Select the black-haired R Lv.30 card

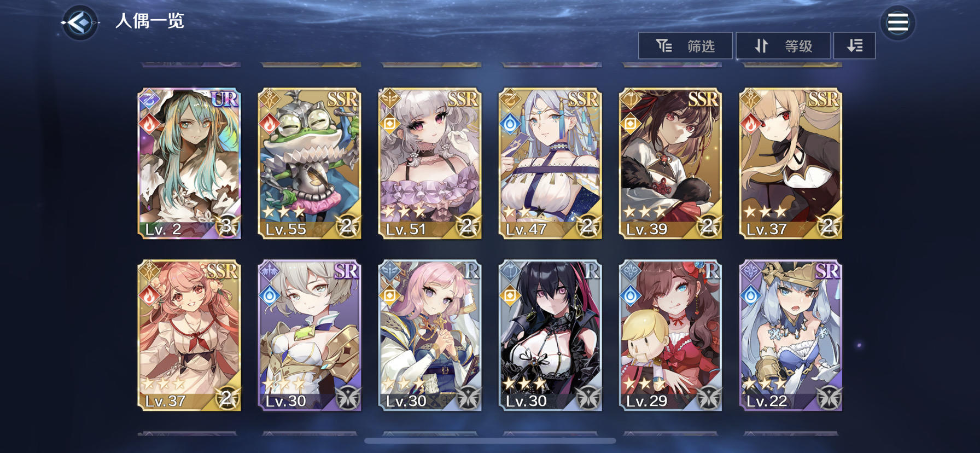550,335
